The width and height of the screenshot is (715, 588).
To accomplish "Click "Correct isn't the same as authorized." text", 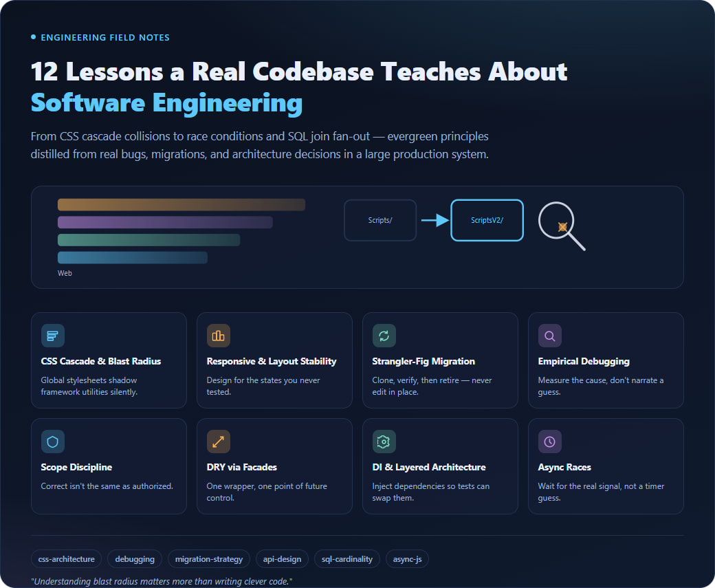I will (x=107, y=486).
